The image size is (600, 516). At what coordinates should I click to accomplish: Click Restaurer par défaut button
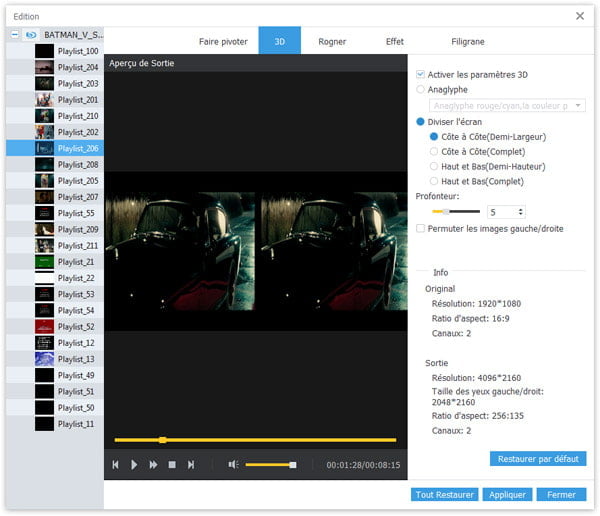(x=538, y=459)
